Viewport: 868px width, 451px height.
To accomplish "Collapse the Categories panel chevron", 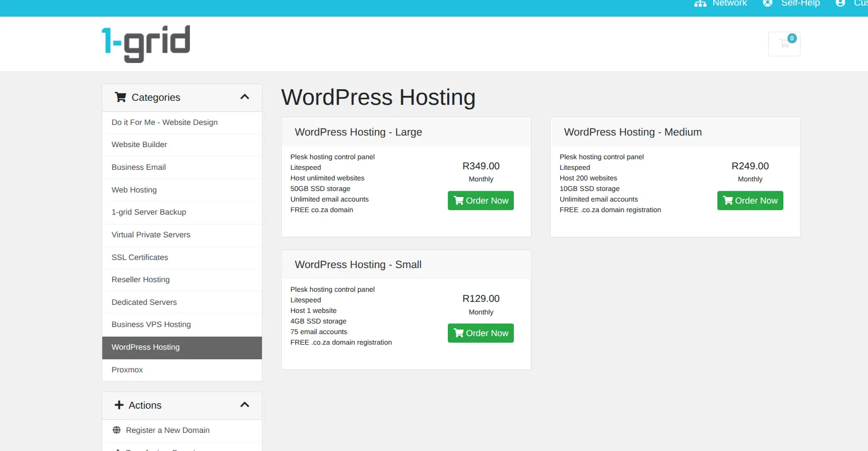I will coord(245,97).
